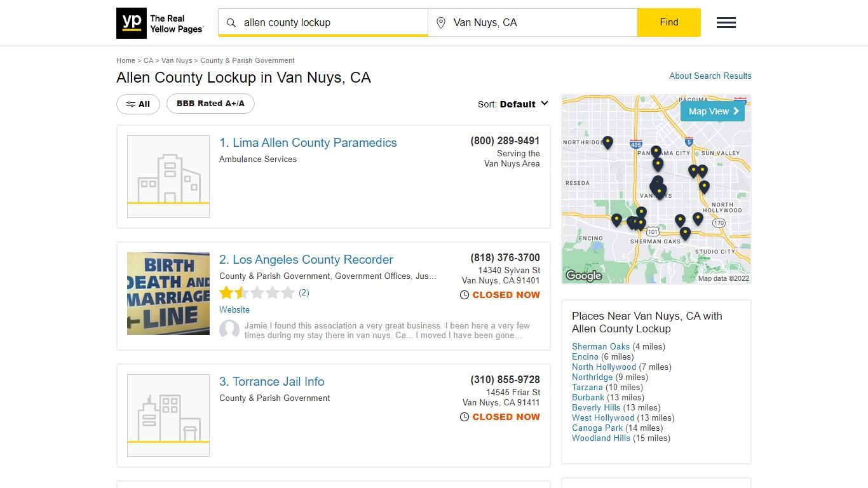Click 14545 Friar St address
Image resolution: width=868 pixels, height=488 pixels.
[513, 393]
